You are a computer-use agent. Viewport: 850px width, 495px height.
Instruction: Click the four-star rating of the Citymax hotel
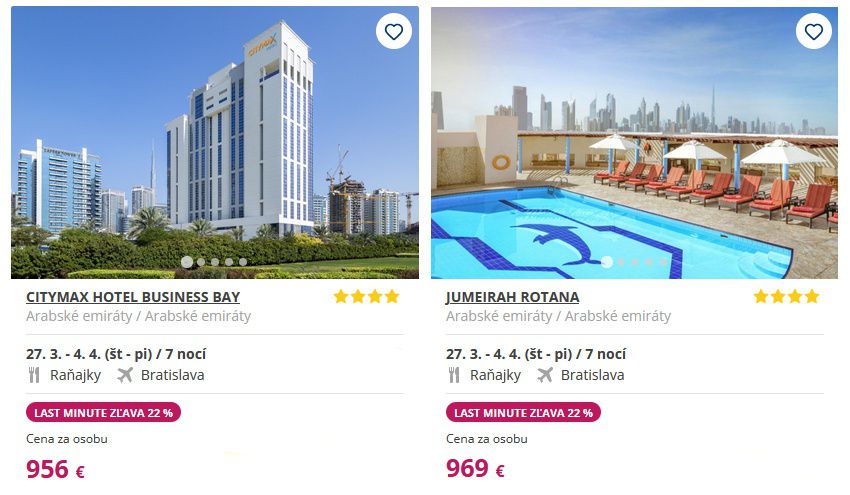(x=366, y=297)
